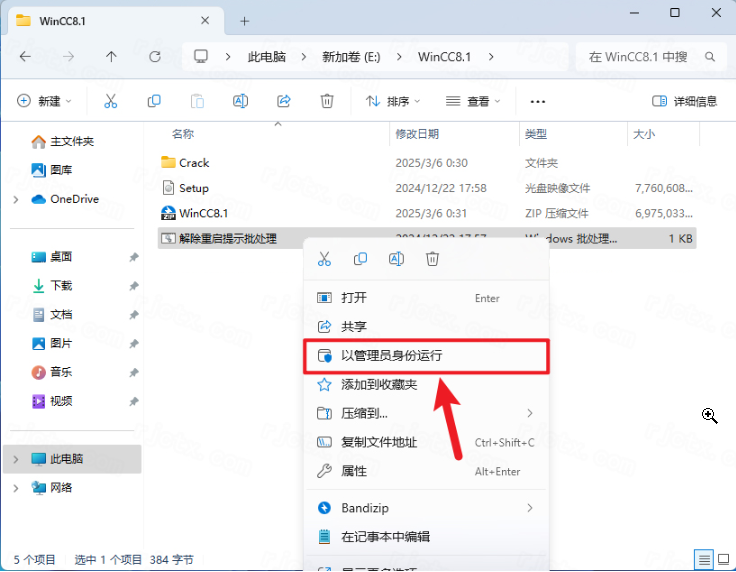Click 此电脑 in the address breadcrumb
This screenshot has width=736, height=572.
(267, 57)
